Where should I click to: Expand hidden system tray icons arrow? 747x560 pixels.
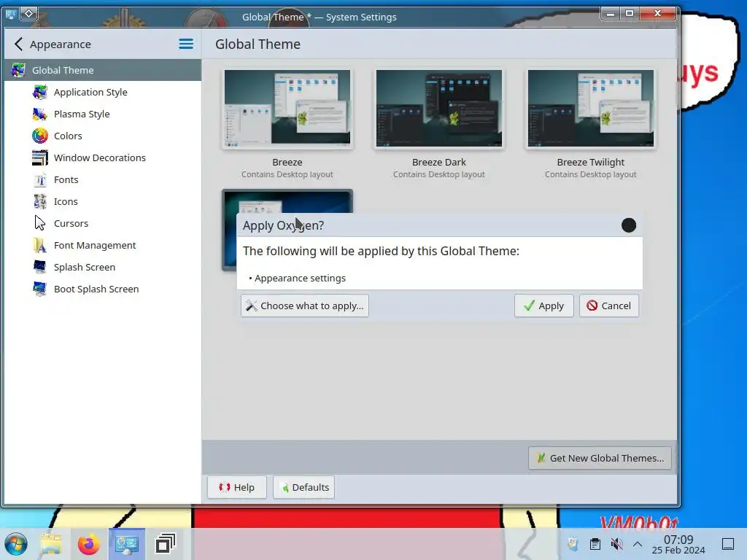638,544
